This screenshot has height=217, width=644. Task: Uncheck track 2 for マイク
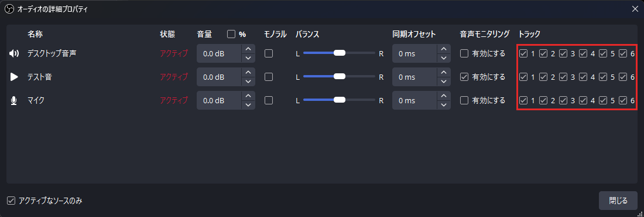point(543,100)
